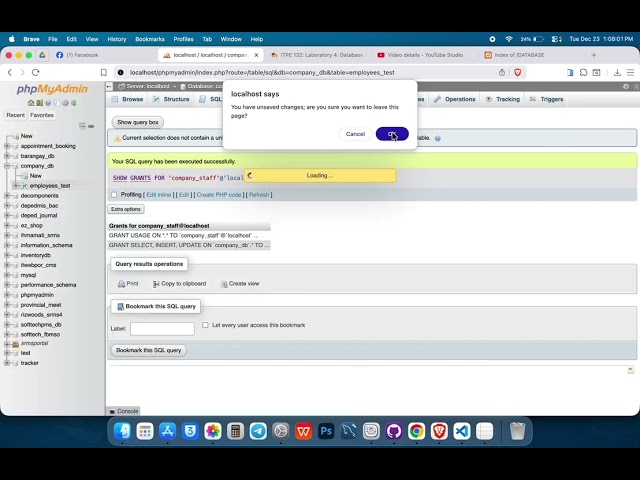640x480 pixels.
Task: Enable the Profiling checkbox
Action: [113, 195]
